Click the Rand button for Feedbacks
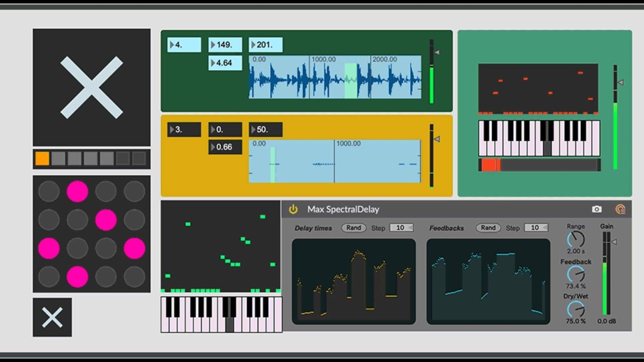The image size is (644, 362). (x=488, y=228)
